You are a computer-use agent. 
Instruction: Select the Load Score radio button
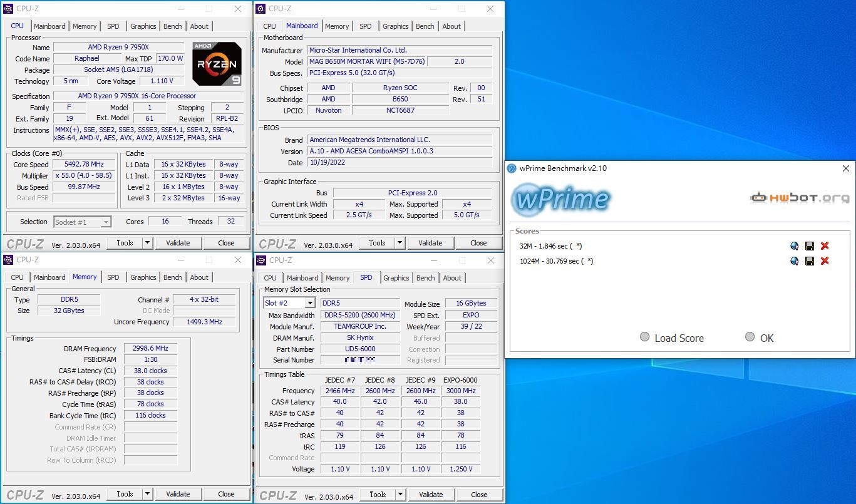[644, 337]
